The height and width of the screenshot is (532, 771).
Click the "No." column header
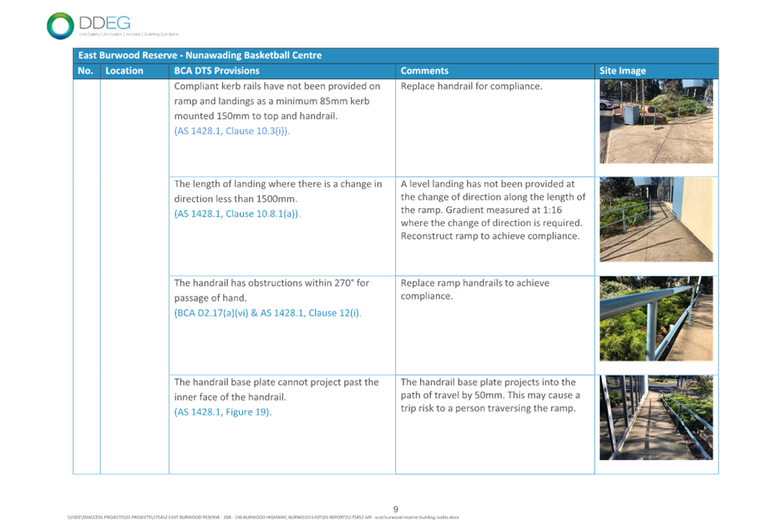click(85, 71)
